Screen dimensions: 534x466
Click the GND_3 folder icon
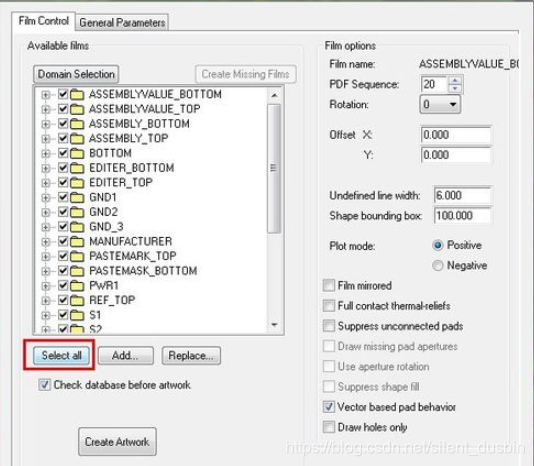point(77,227)
